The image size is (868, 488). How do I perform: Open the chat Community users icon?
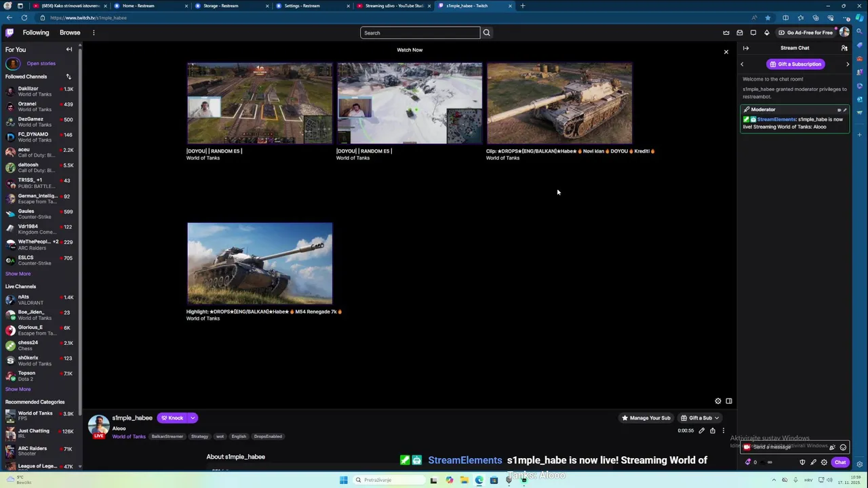[844, 48]
